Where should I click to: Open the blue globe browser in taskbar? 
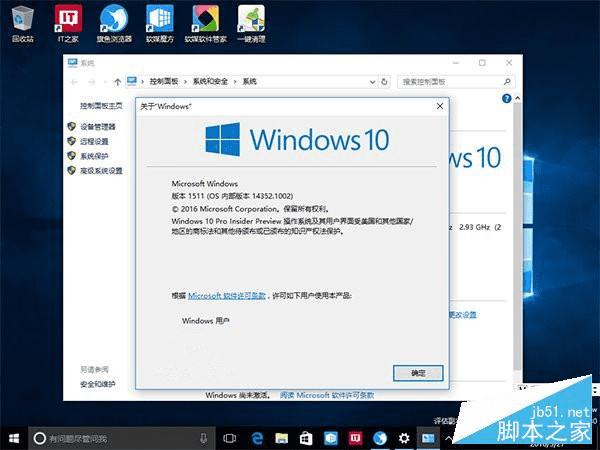tap(380, 438)
